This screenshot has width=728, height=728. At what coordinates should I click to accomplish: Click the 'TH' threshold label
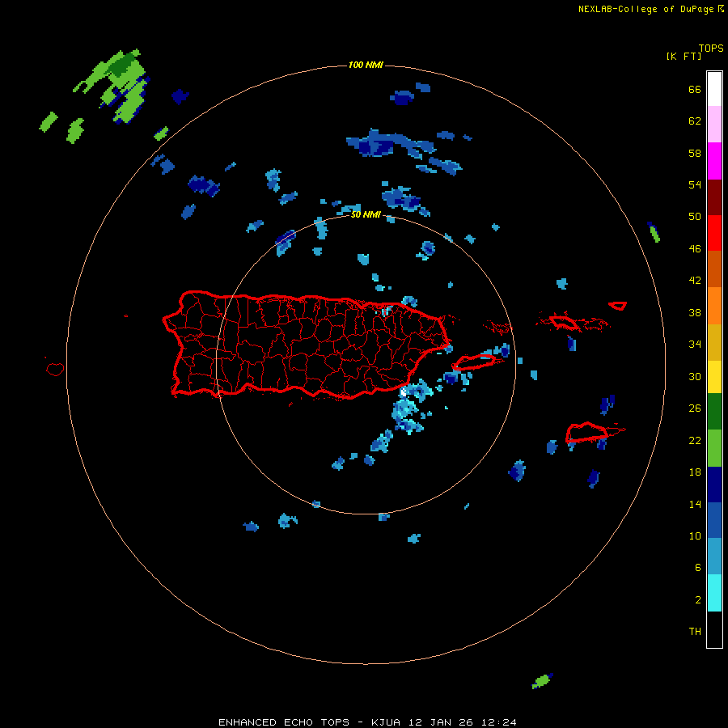tap(695, 632)
